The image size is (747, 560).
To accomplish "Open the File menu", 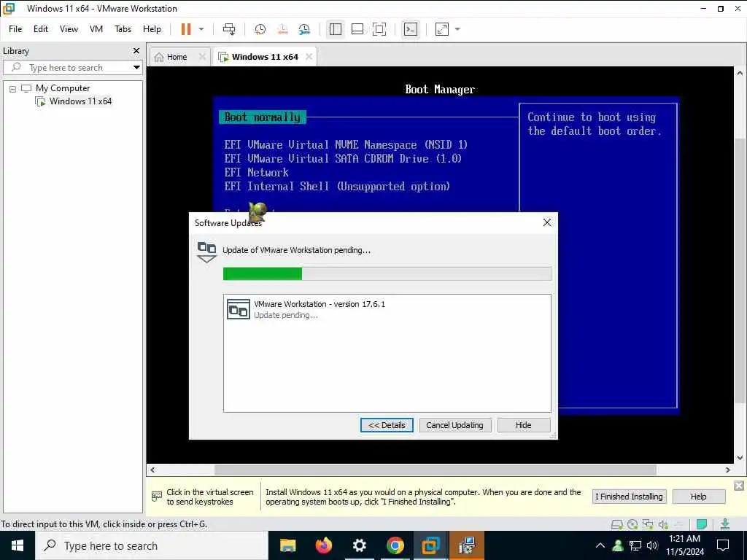I will [15, 29].
